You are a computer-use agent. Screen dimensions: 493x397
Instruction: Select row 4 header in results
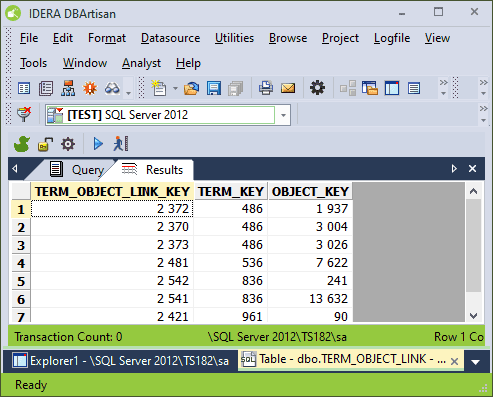click(x=21, y=263)
